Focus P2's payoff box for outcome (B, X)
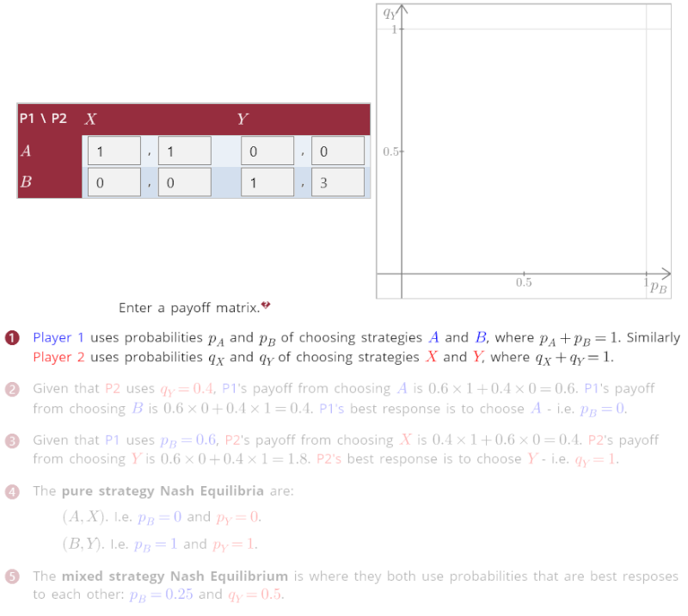 click(x=184, y=182)
